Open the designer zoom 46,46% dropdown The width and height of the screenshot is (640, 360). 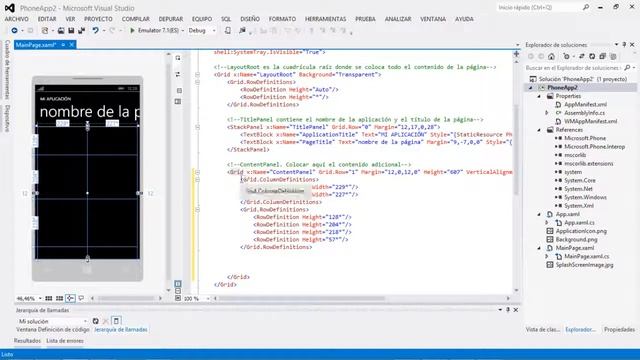point(40,298)
